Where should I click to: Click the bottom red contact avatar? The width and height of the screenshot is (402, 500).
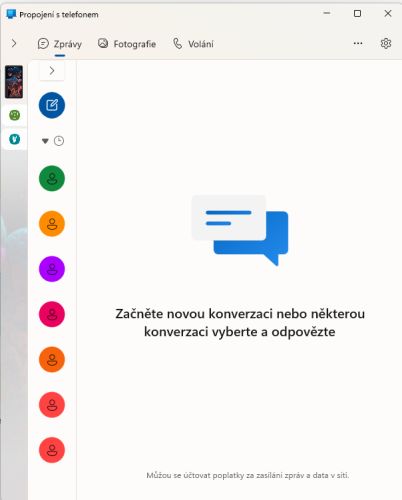[52, 450]
